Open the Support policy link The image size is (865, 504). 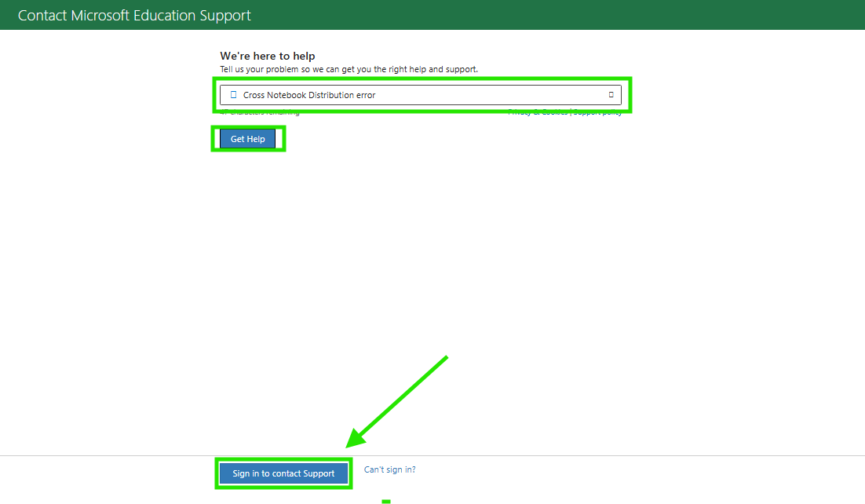[x=597, y=112]
